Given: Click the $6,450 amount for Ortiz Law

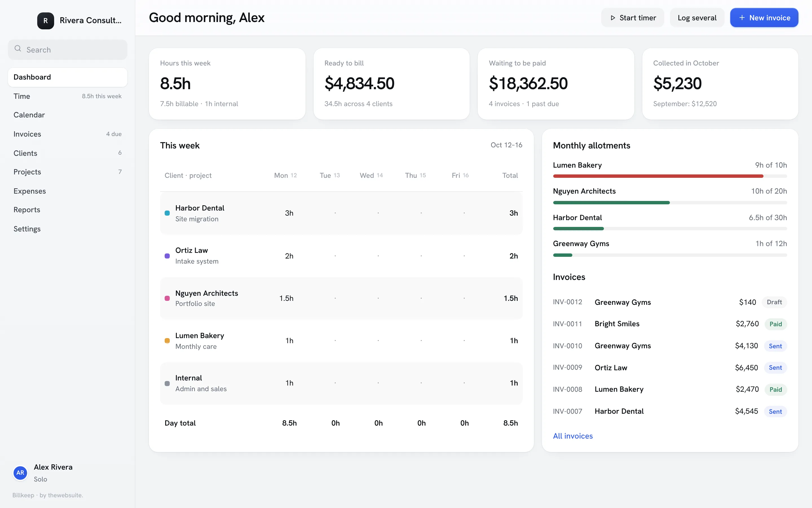Looking at the screenshot, I should (746, 367).
